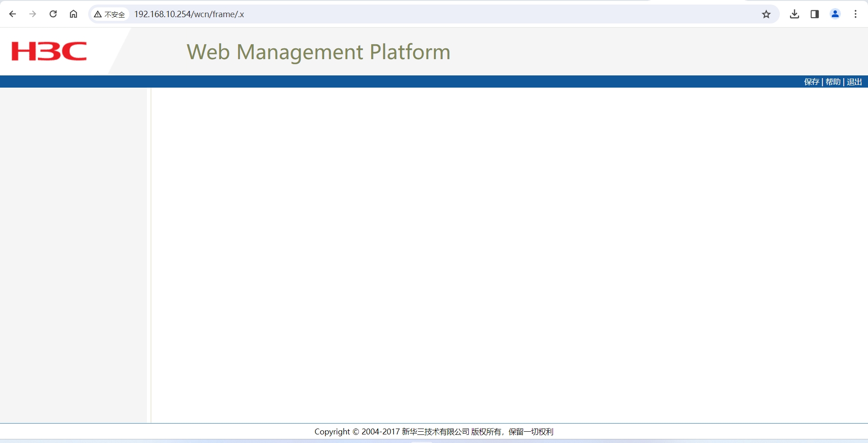Open the 帮助 help link
The image size is (868, 443).
[833, 82]
